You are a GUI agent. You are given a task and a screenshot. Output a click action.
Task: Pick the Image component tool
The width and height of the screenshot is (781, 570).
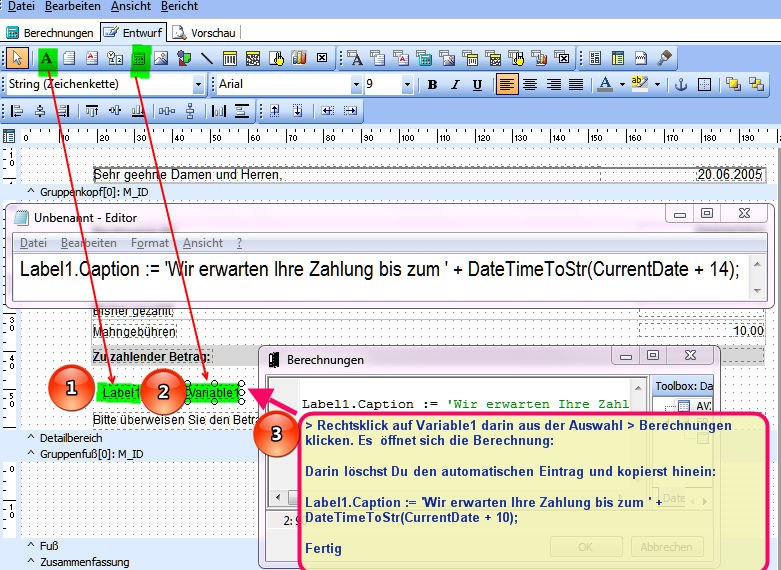pos(161,58)
